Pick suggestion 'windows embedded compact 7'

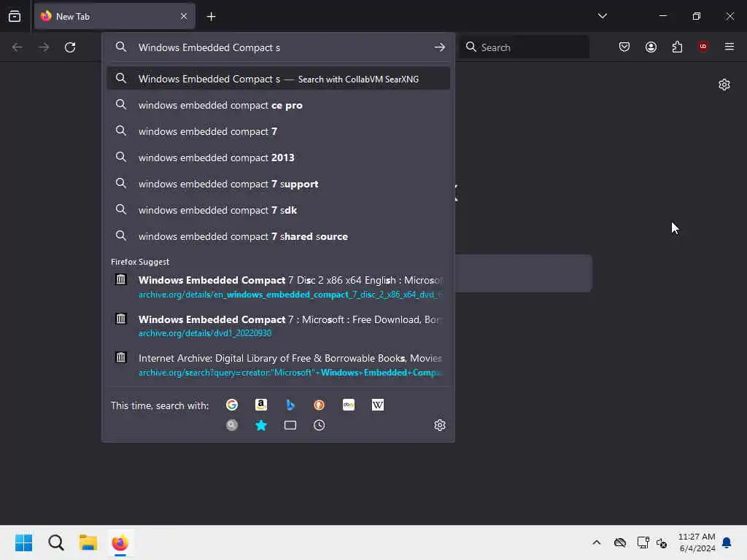[279, 131]
